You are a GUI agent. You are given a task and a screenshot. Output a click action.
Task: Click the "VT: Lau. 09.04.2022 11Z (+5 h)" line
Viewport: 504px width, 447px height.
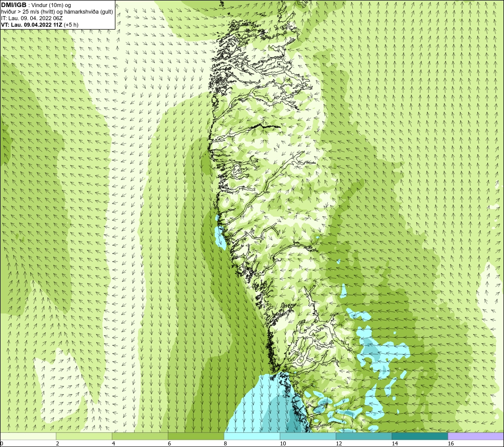coord(39,25)
